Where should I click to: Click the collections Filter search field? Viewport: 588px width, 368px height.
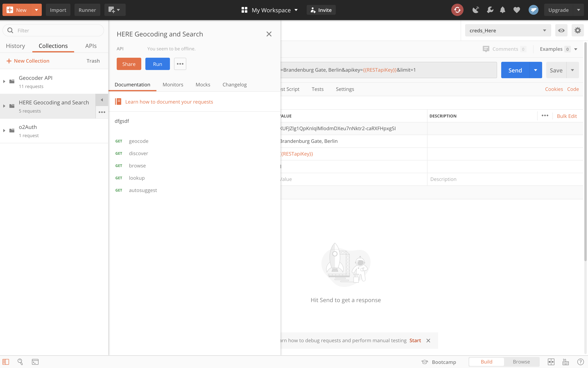pos(53,30)
